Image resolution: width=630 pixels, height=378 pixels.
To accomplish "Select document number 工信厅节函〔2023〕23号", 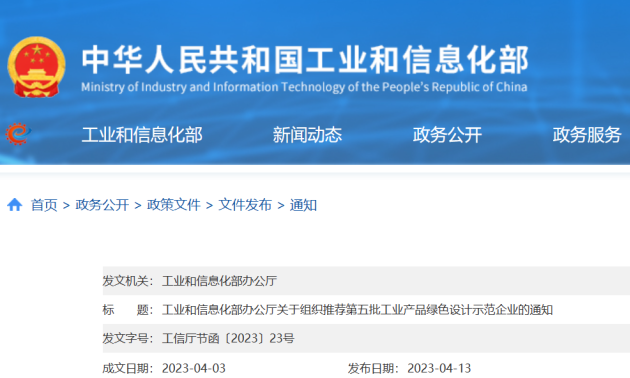I will [x=228, y=338].
